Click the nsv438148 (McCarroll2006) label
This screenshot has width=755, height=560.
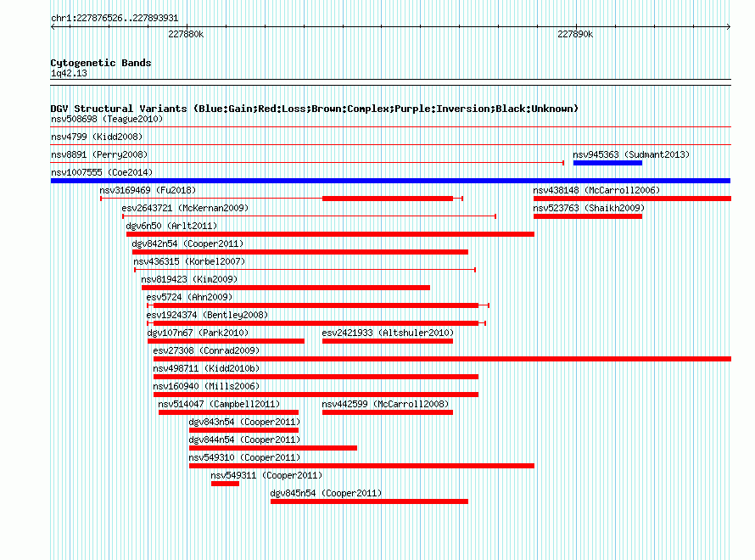(x=596, y=190)
